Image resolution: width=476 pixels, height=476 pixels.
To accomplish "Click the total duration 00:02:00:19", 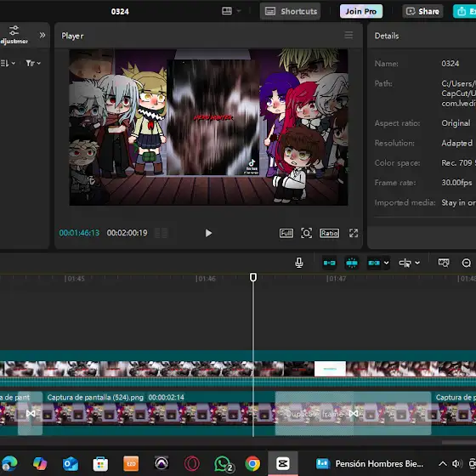I will coord(127,233).
